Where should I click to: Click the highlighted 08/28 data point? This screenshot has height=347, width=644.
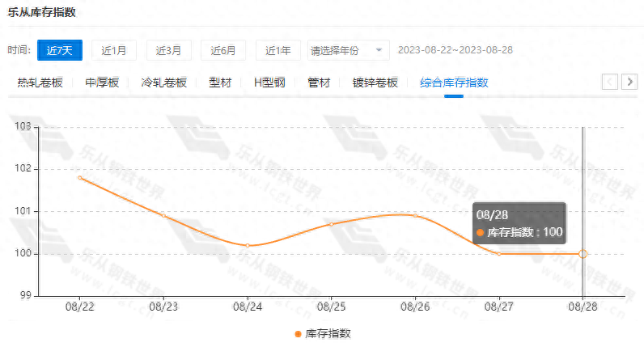[583, 254]
